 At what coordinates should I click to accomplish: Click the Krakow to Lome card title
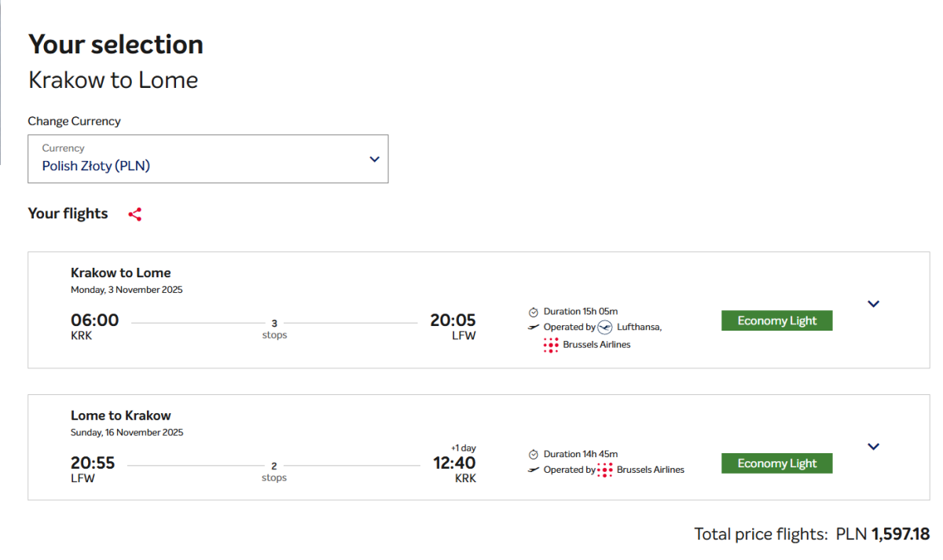(120, 273)
